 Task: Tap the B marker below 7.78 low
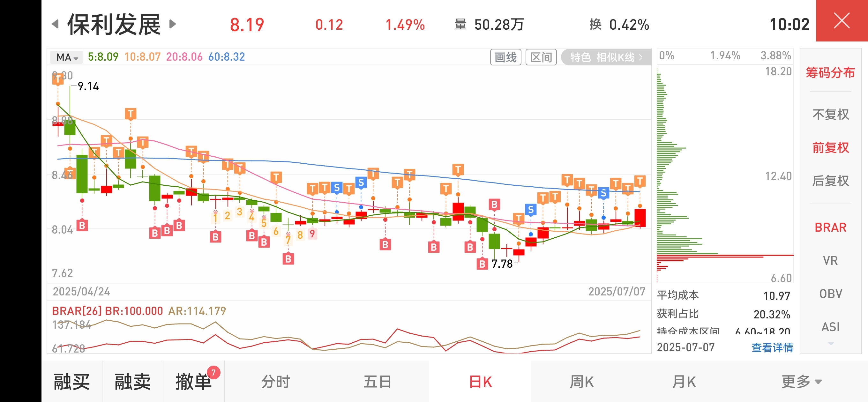(x=482, y=264)
